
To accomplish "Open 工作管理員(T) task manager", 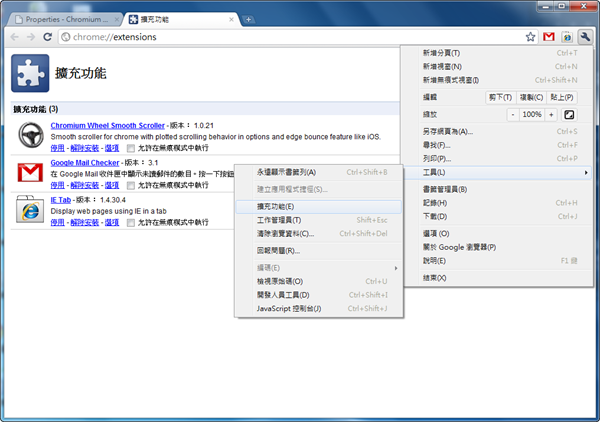I will pos(319,220).
